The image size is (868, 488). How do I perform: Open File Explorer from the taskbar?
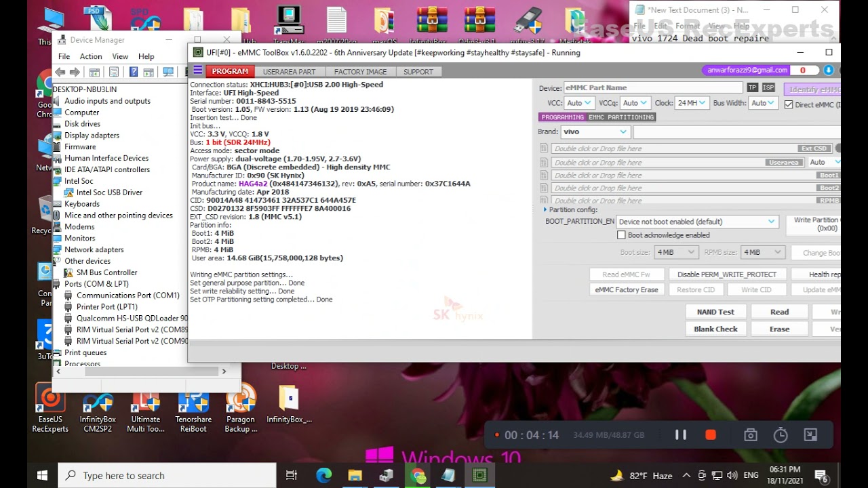pyautogui.click(x=355, y=475)
